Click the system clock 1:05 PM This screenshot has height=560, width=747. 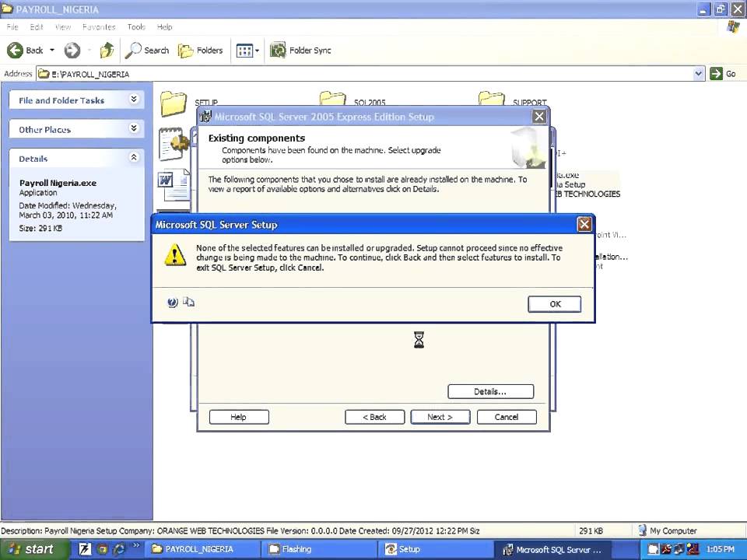click(721, 550)
